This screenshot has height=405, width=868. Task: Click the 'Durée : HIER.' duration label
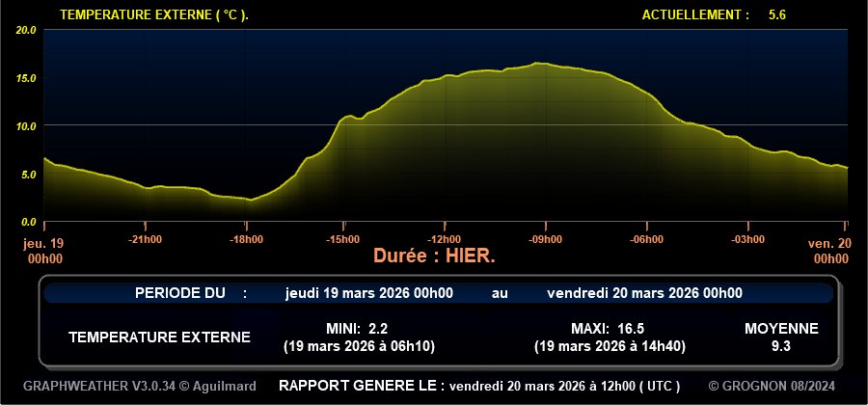tap(434, 256)
